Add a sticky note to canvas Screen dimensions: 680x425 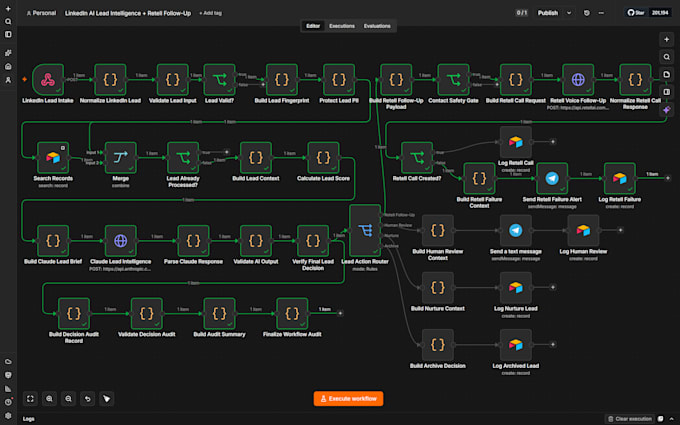coord(667,75)
